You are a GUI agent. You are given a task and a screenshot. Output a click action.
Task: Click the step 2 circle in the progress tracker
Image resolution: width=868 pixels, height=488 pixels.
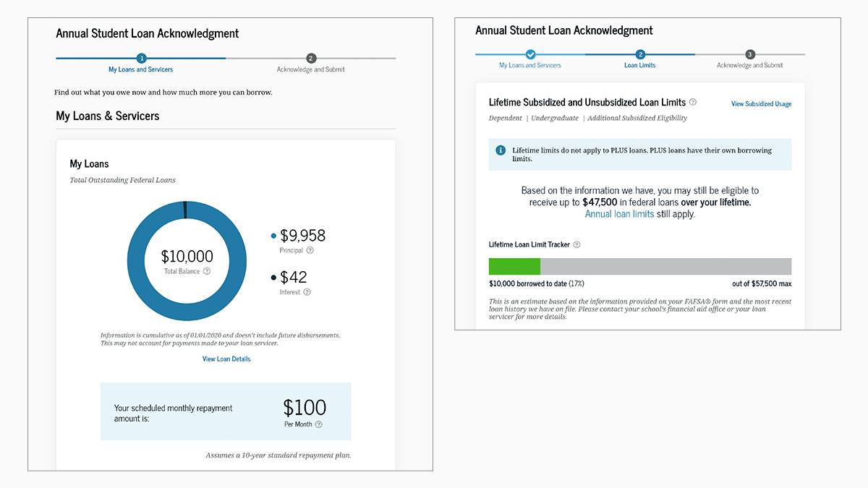point(641,53)
